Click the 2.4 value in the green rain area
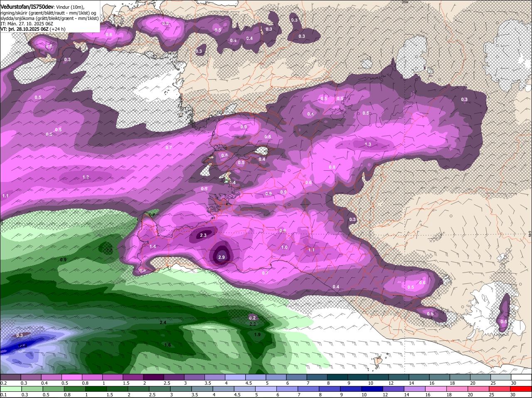 point(163,322)
